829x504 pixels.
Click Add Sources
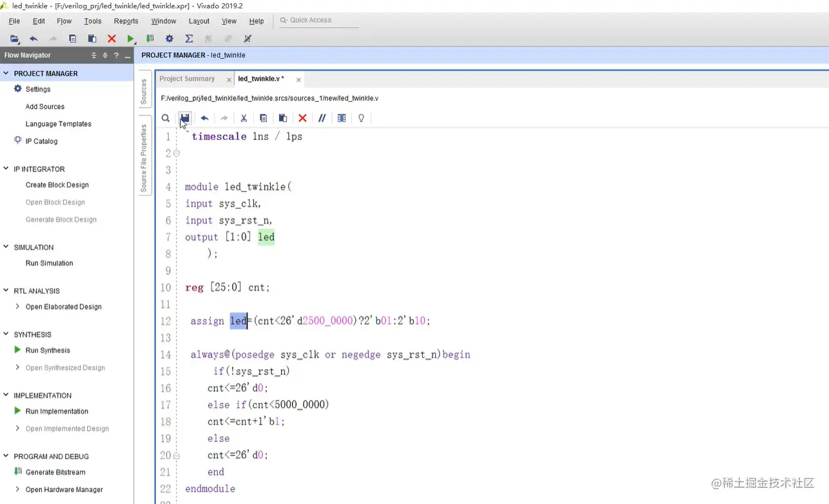[45, 106]
